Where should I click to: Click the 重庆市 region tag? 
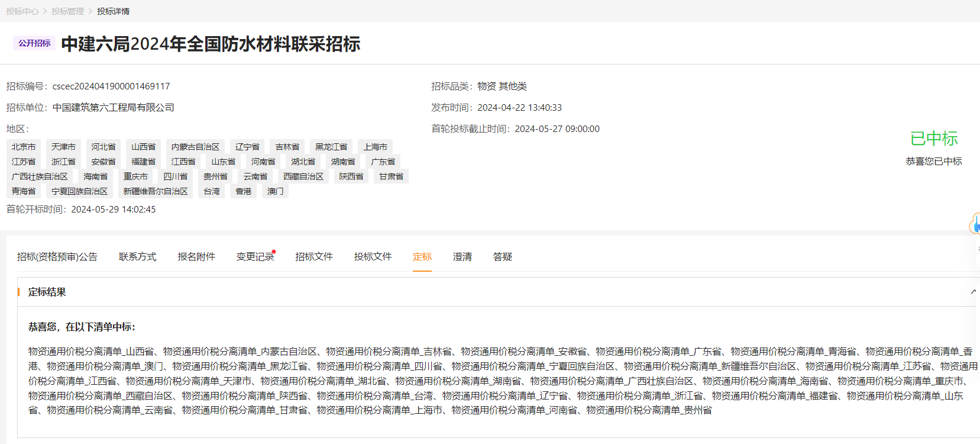[x=135, y=176]
